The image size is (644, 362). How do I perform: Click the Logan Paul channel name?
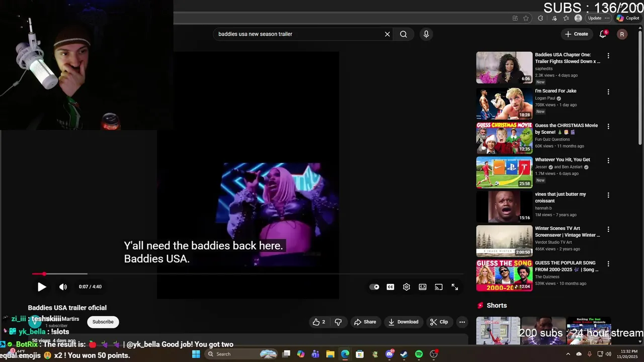[545, 99]
